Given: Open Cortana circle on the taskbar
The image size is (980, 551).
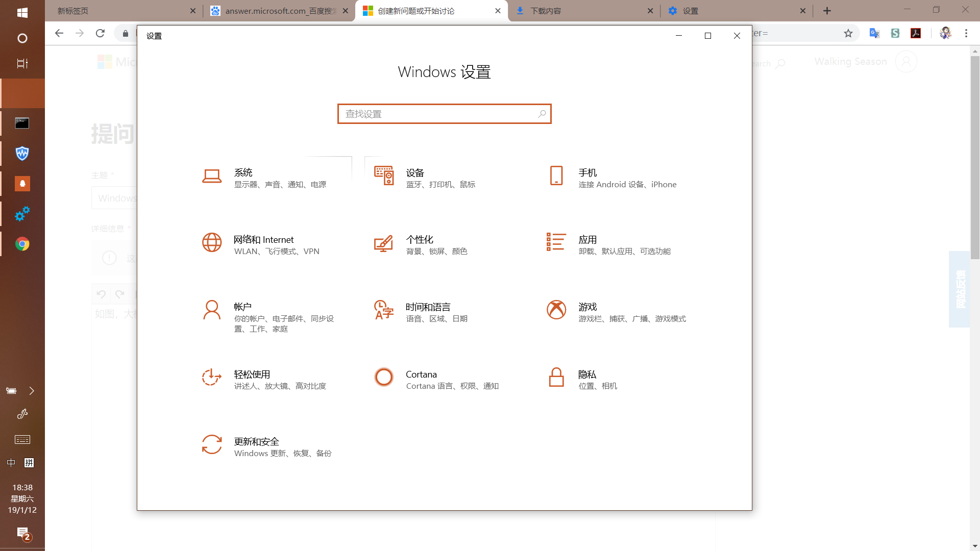Looking at the screenshot, I should [22, 38].
